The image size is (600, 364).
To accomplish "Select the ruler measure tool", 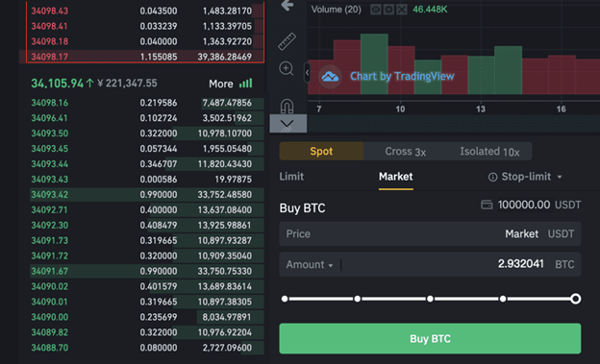I will click(x=287, y=41).
